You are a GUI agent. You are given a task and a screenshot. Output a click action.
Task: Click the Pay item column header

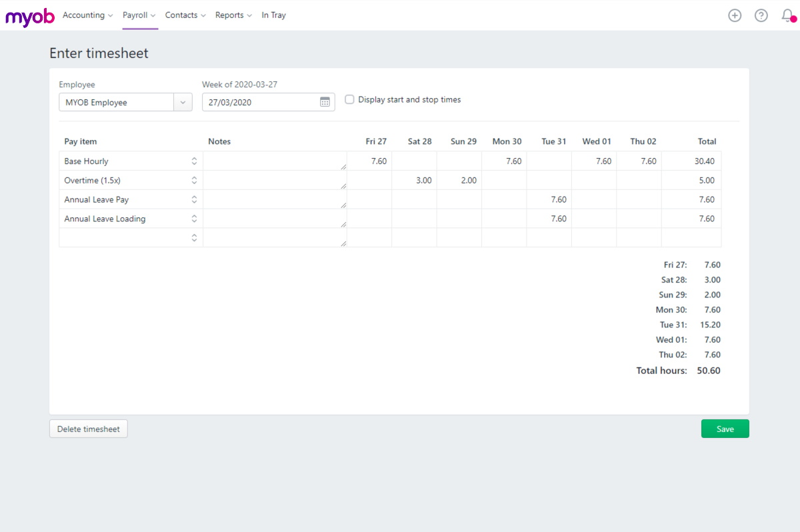tap(81, 141)
